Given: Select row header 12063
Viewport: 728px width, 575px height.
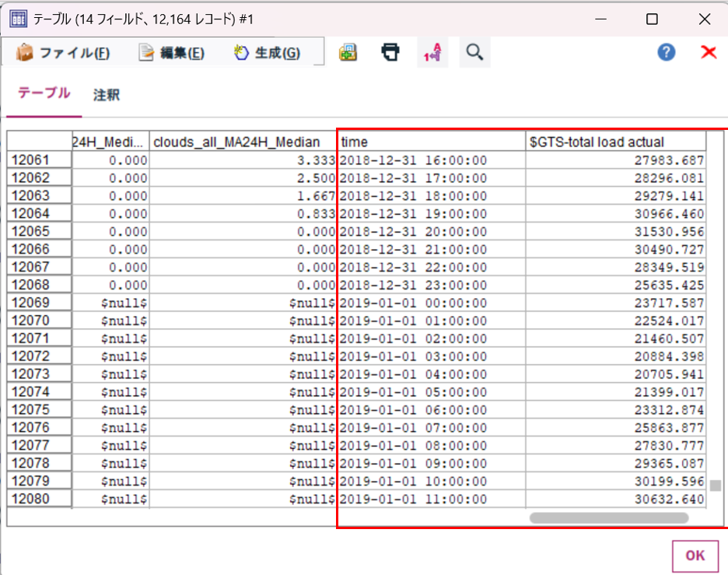Looking at the screenshot, I should (x=40, y=195).
